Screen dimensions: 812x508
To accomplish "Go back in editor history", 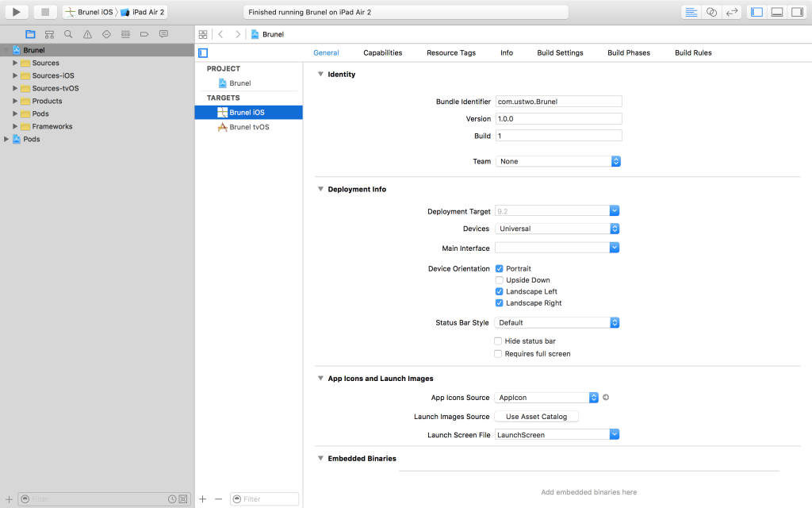I will [x=220, y=34].
